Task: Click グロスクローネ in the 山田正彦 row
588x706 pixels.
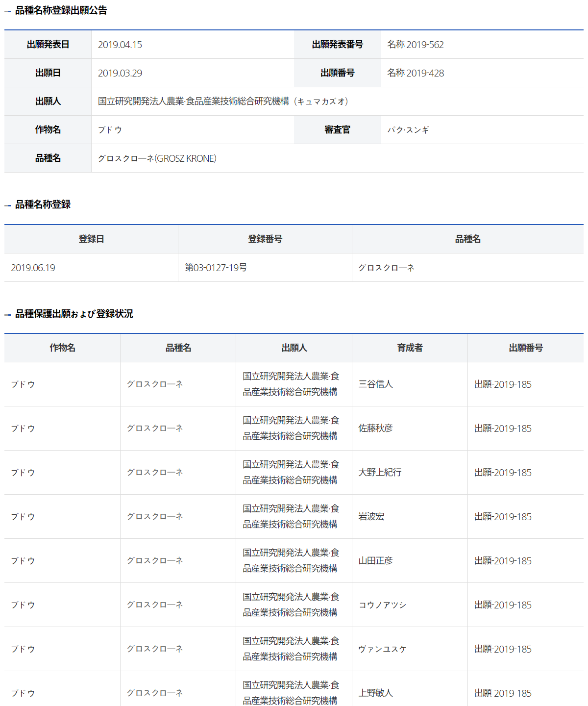Action: (x=155, y=561)
